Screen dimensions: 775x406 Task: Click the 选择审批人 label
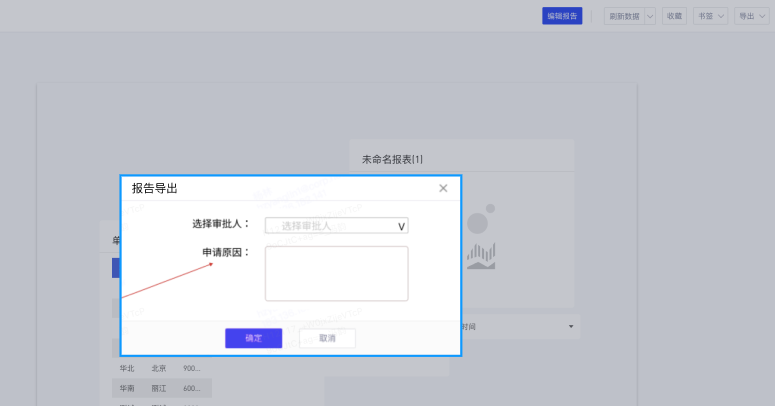(x=220, y=224)
